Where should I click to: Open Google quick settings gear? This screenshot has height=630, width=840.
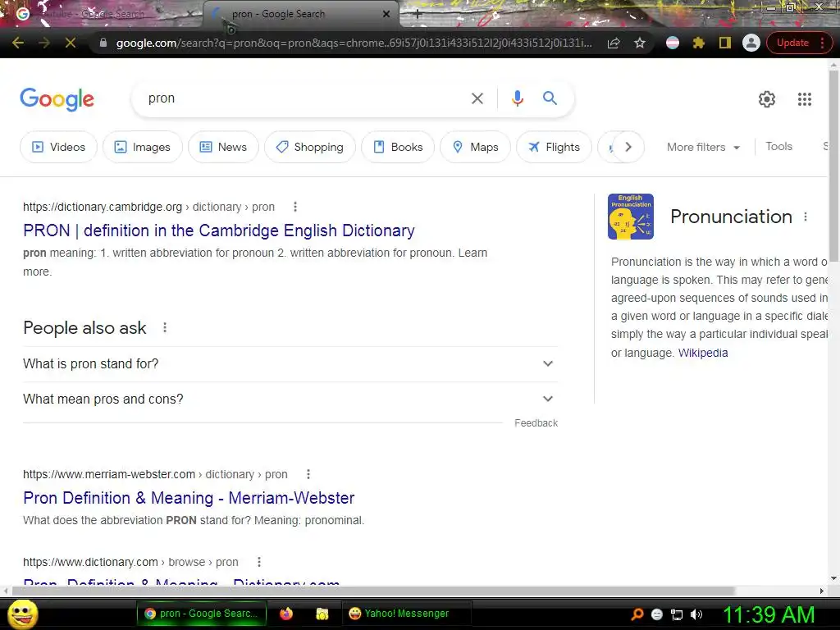[767, 99]
